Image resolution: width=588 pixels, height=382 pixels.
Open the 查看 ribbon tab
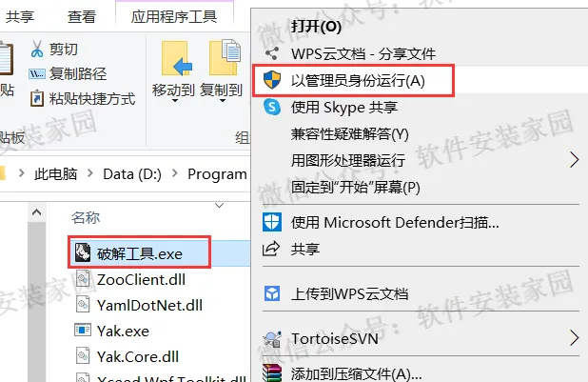tap(82, 17)
